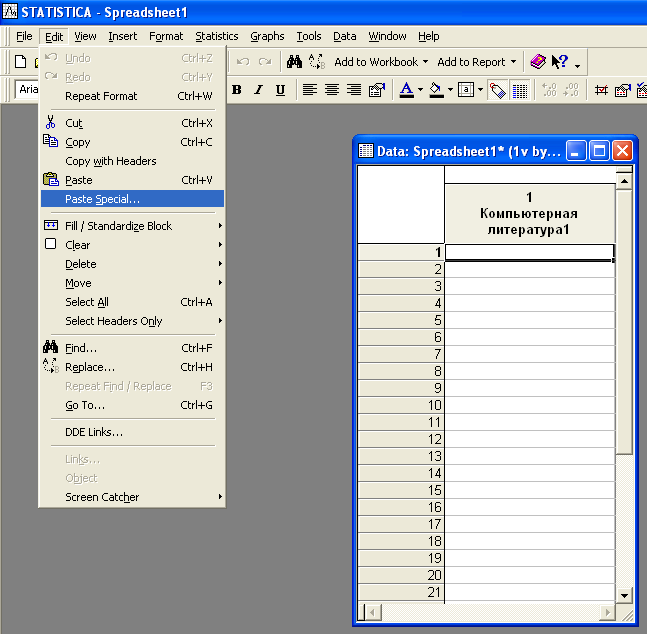The image size is (647, 634).
Task: Select the first cell in row 1
Action: coord(529,252)
